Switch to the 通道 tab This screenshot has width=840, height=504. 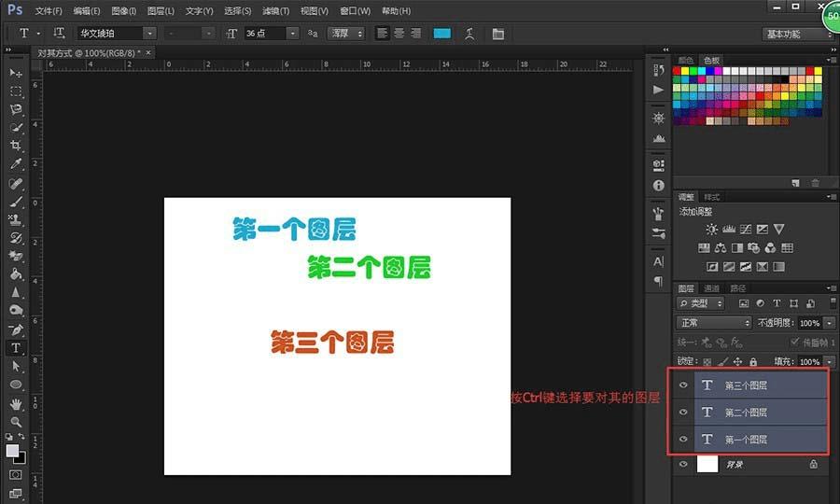pyautogui.click(x=711, y=288)
